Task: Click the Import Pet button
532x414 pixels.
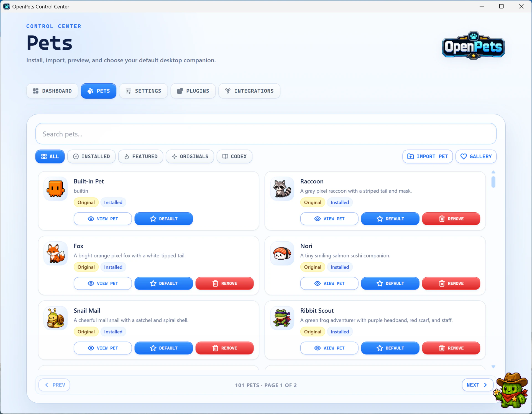Action: [427, 157]
